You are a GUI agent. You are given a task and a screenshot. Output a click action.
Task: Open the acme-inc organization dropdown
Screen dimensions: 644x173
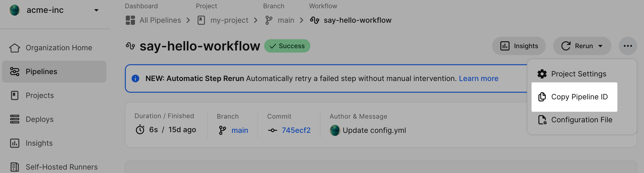point(96,10)
